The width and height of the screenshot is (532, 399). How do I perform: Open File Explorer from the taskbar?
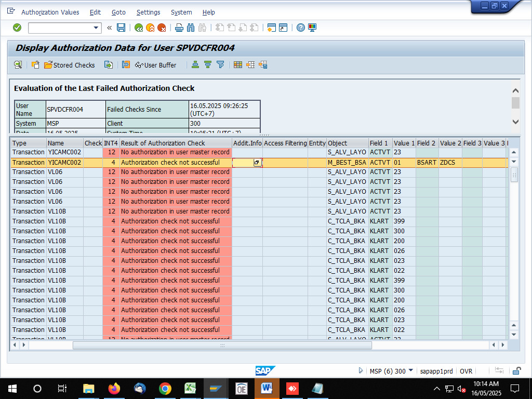[88, 389]
